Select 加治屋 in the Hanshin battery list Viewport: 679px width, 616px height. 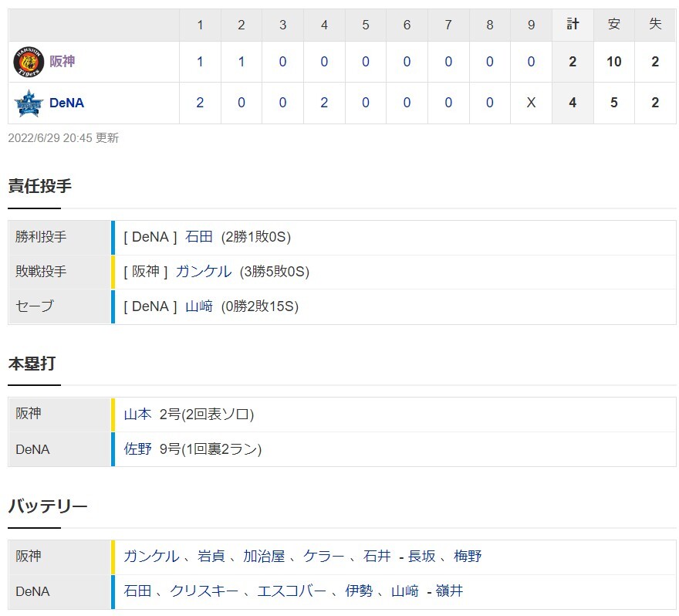[264, 557]
